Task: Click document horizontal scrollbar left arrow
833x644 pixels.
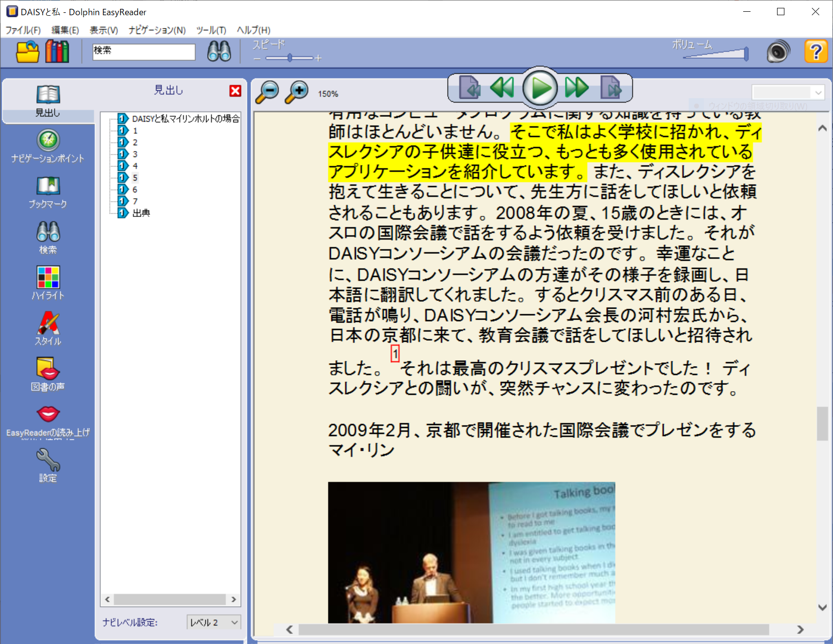Action: click(x=289, y=629)
